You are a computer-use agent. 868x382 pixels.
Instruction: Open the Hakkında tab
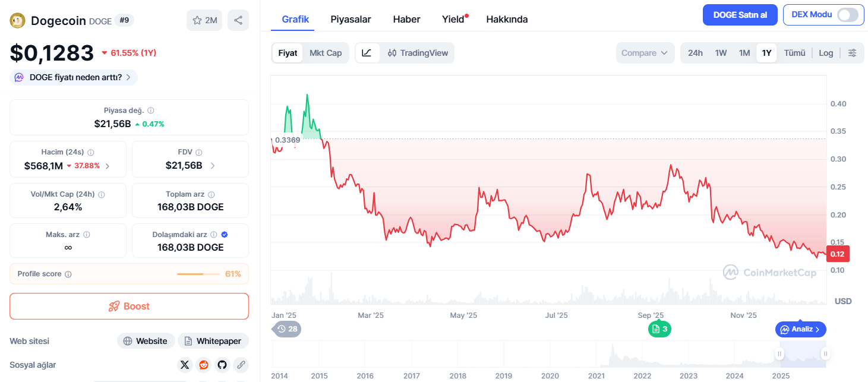507,19
